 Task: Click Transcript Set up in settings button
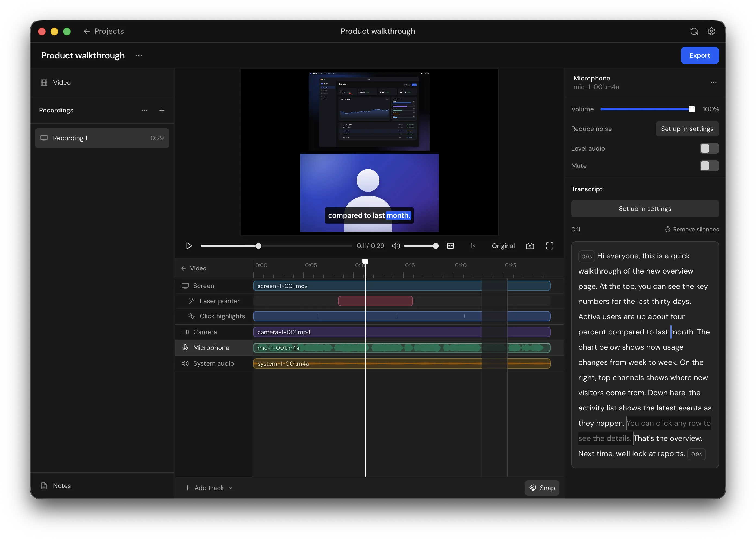point(645,208)
